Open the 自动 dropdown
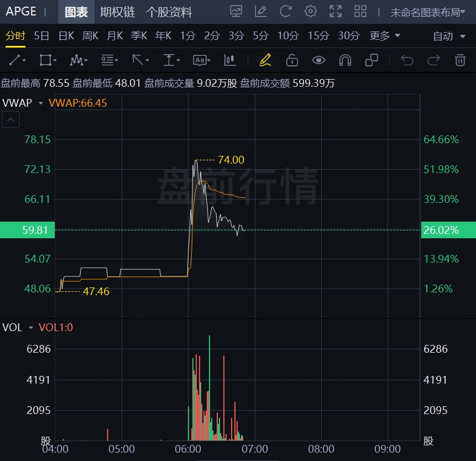This screenshot has height=461, width=476. [449, 36]
